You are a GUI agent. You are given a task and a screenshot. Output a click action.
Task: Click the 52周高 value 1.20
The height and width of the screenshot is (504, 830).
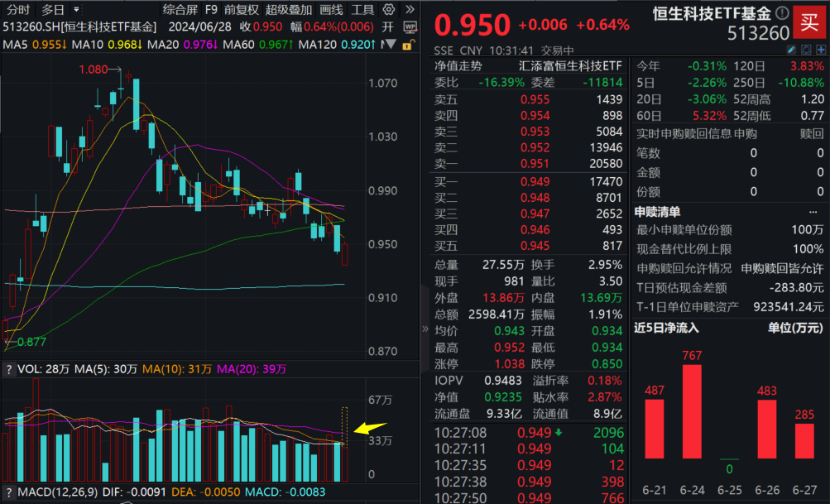[813, 99]
